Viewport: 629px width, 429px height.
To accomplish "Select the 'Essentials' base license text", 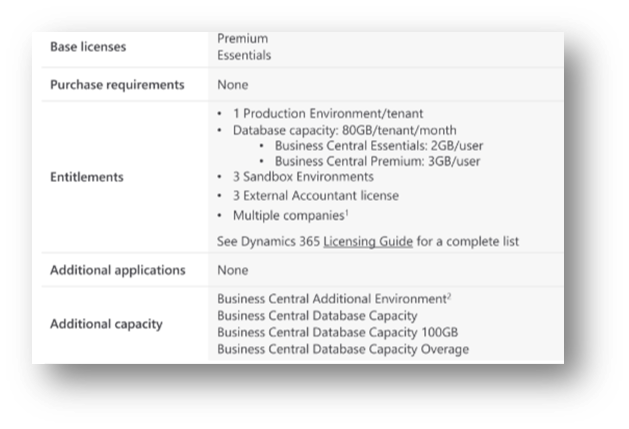I will (x=244, y=55).
